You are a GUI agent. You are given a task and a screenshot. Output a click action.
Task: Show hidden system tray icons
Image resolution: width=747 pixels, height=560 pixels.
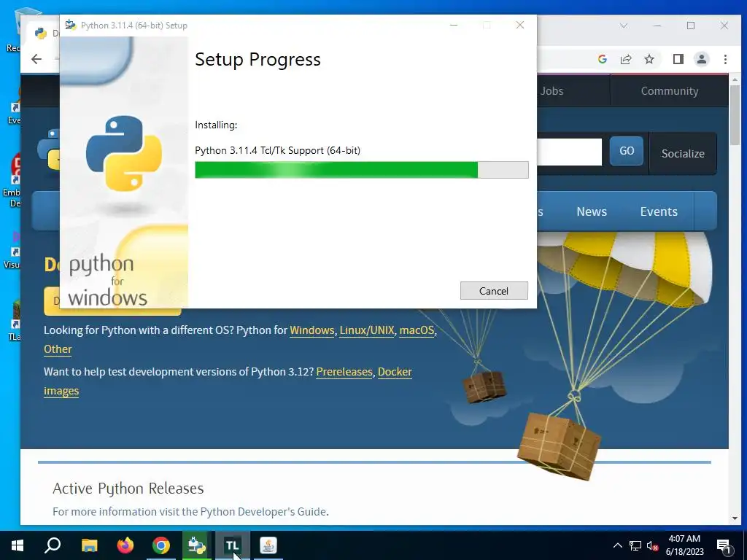click(617, 545)
